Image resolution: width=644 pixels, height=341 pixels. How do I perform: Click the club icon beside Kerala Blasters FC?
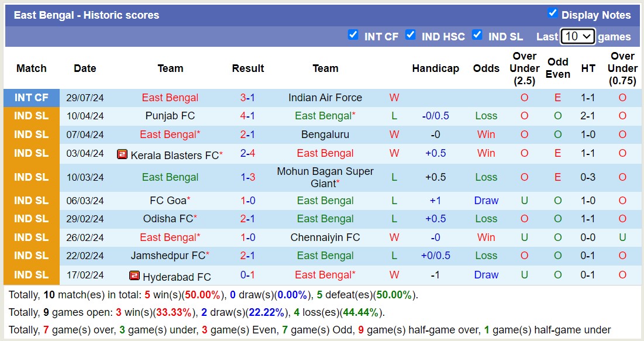tap(122, 154)
